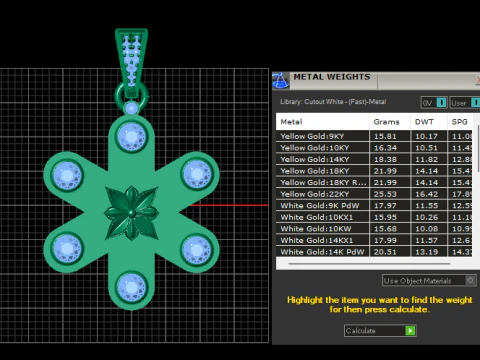The image size is (480, 360).
Task: Select the White Gold:9K PdW row
Action: (374, 205)
